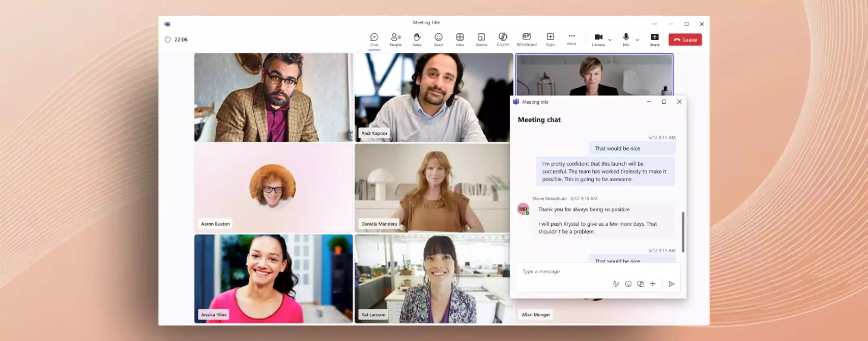Open the emoji picker in chat

628,284
